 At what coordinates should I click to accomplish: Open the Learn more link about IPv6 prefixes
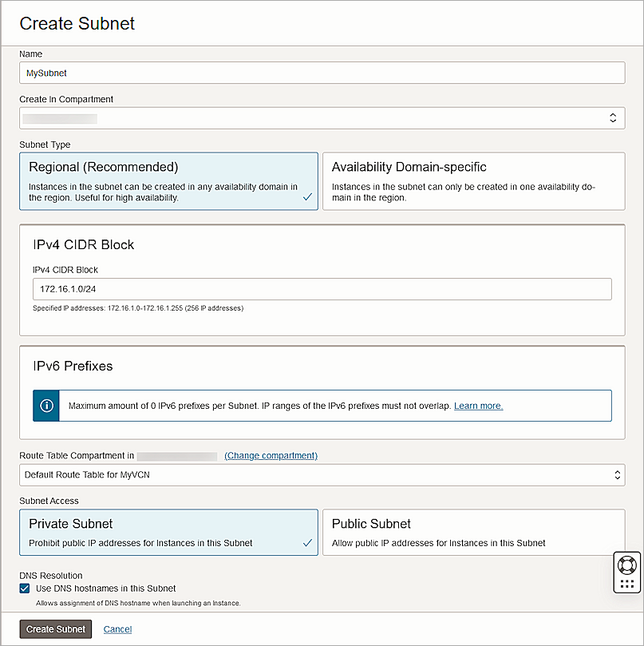(478, 406)
